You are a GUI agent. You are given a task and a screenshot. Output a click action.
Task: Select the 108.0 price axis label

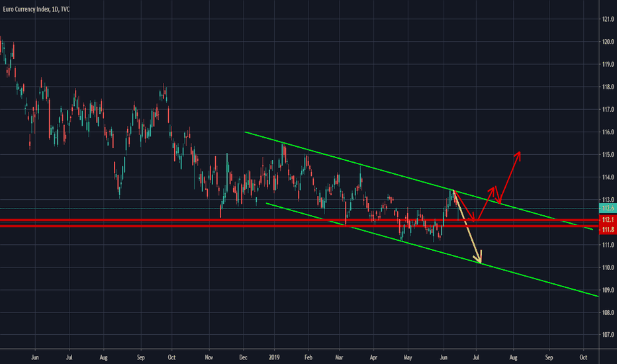pos(608,312)
